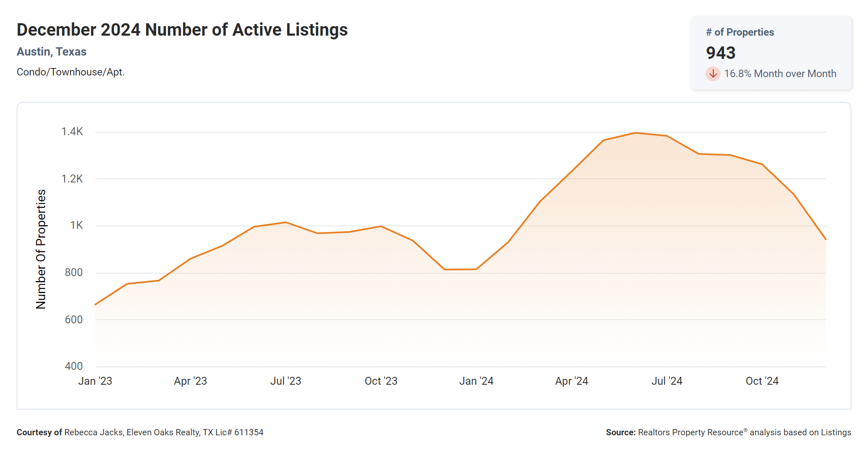This screenshot has height=456, width=868.
Task: Click the Jan '23 x-axis label
Action: pyautogui.click(x=95, y=381)
